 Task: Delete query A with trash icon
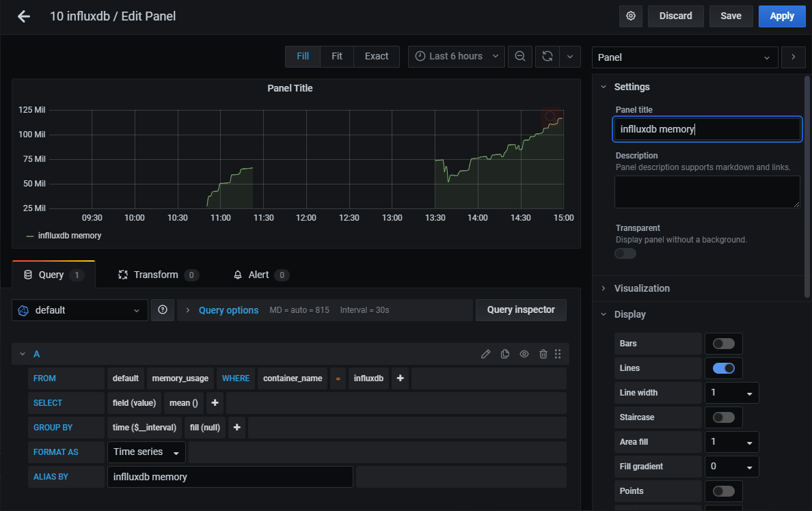coord(543,354)
